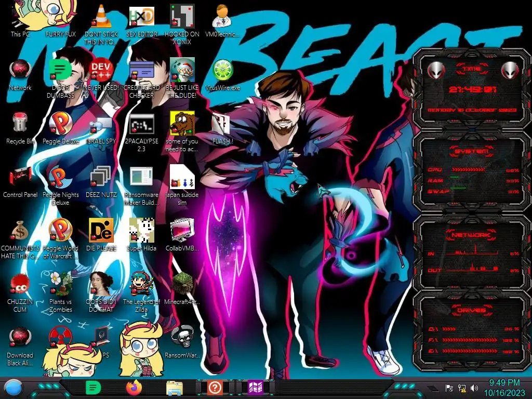
Task: Launch the HOOKED ON XONIX game shortcut
Action: [x=182, y=24]
